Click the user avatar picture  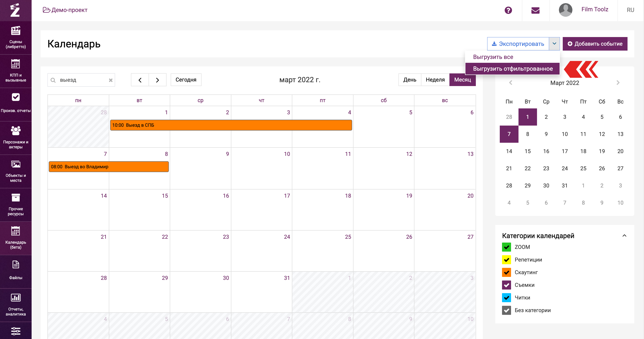tap(565, 10)
